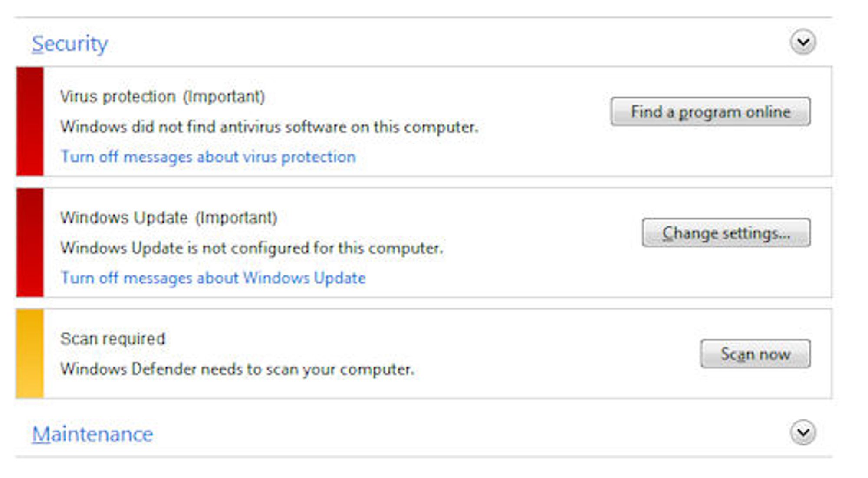Click 'Windows Defender needs to scan' message
The width and height of the screenshot is (868, 478).
(237, 369)
